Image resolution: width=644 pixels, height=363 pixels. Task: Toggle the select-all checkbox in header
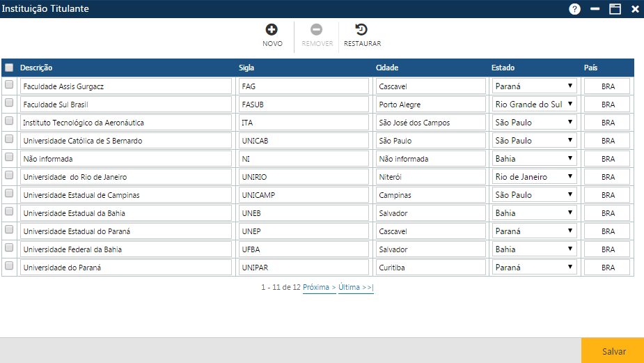pos(9,68)
